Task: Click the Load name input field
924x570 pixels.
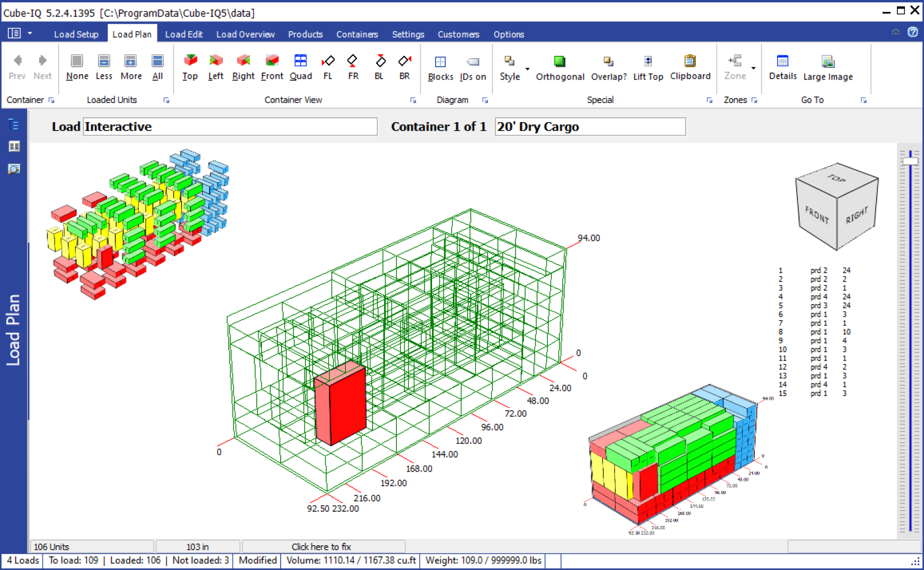Action: click(230, 127)
